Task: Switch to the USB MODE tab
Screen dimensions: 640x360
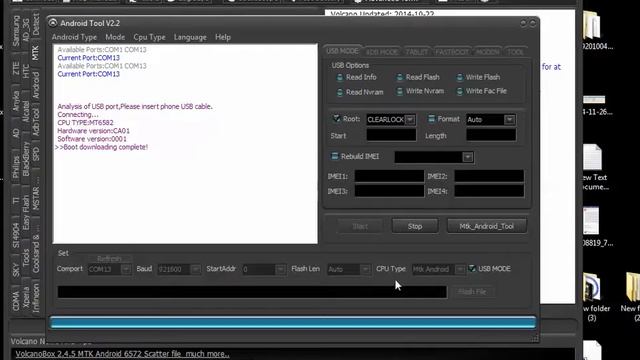Action: [x=342, y=51]
